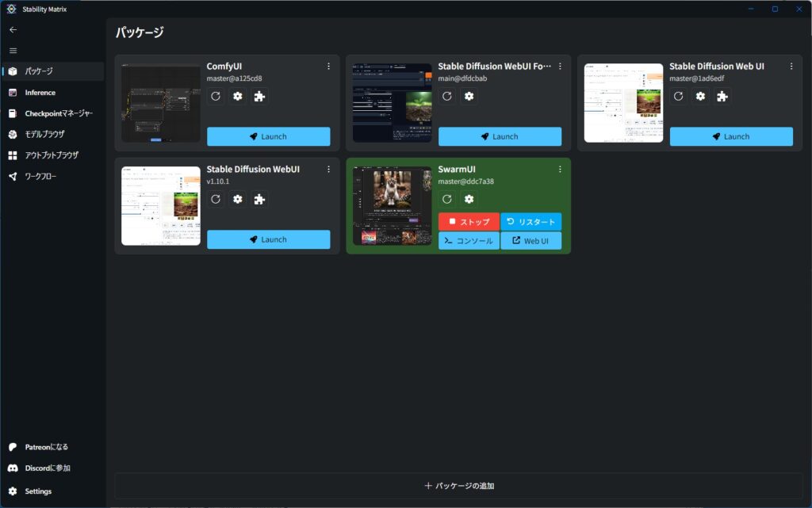
Task: Click the back arrow in the sidebar
Action: pos(13,29)
